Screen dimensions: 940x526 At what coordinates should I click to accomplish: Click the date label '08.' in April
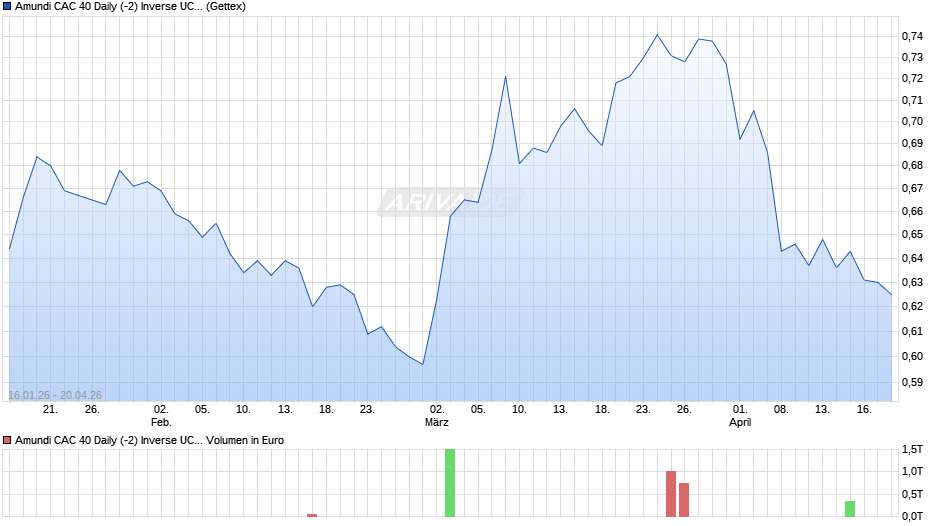pos(781,410)
